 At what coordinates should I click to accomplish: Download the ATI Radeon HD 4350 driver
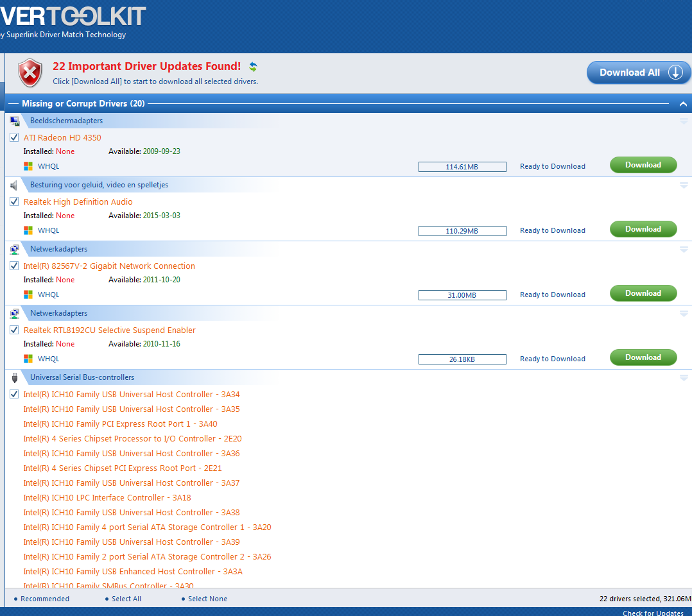point(643,165)
